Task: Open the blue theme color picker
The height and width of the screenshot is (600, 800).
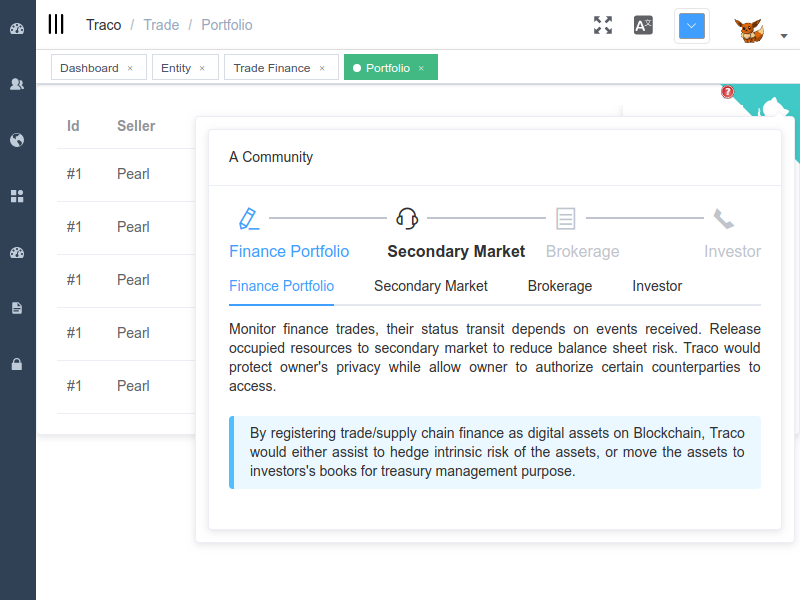Action: tap(691, 26)
